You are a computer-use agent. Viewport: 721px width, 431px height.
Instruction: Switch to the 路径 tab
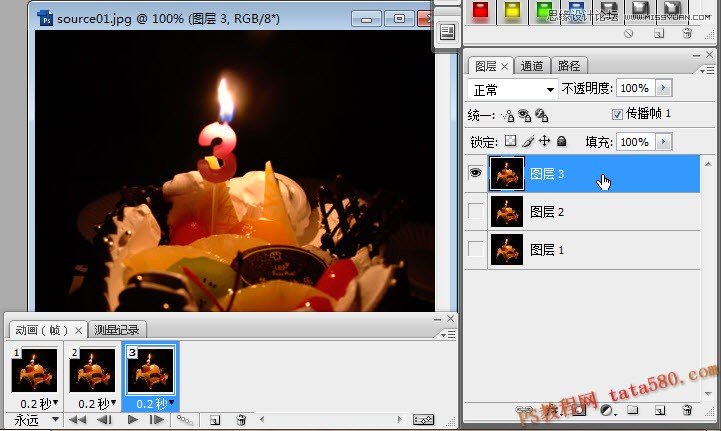pyautogui.click(x=569, y=66)
